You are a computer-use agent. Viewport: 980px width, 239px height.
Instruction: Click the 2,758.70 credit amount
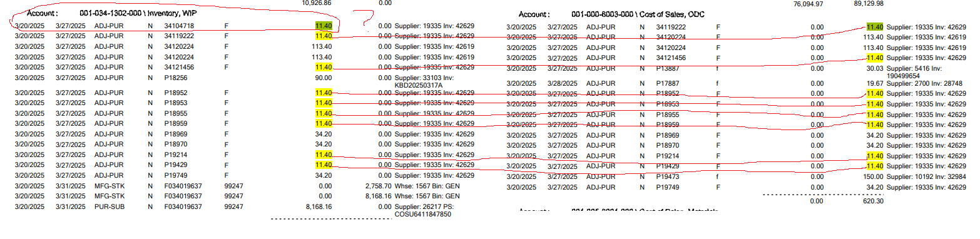coord(378,186)
